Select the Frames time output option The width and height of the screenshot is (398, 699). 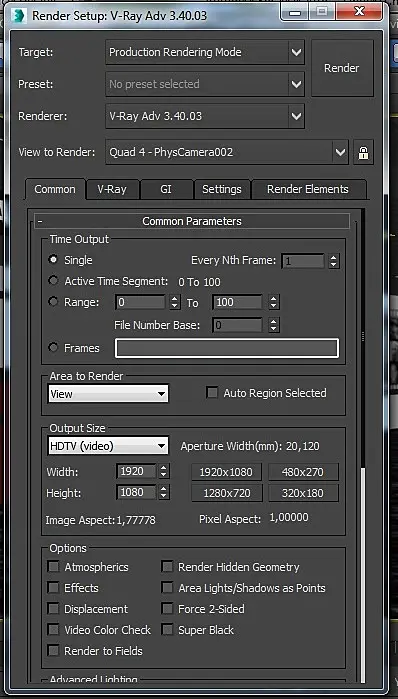pos(53,348)
